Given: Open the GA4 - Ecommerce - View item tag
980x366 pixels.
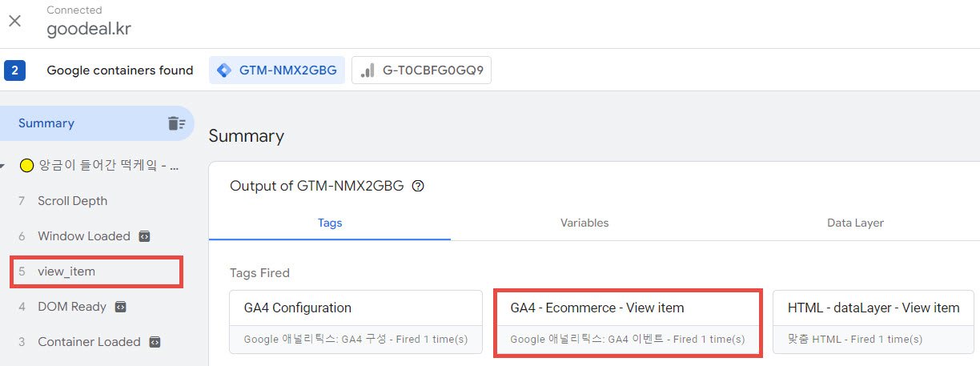Looking at the screenshot, I should point(627,323).
